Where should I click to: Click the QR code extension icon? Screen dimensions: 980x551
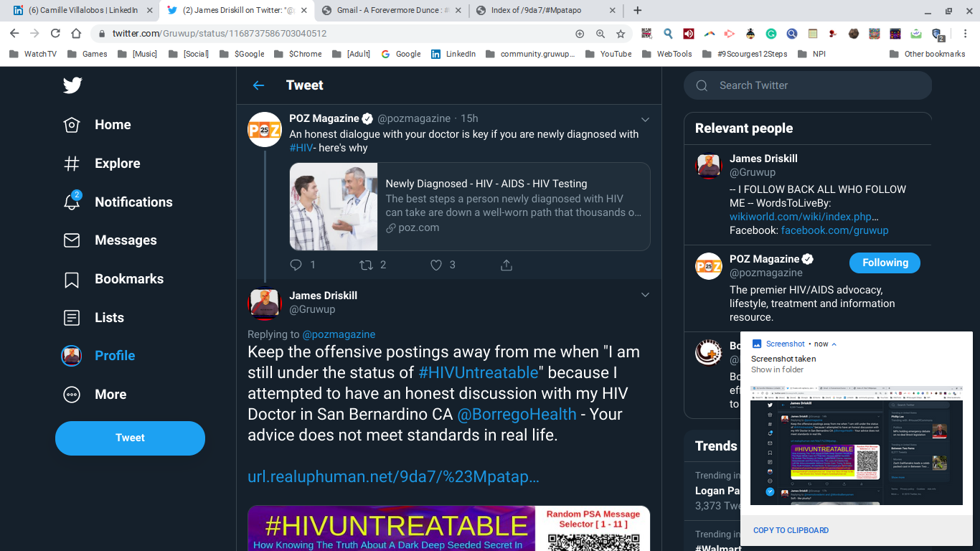(x=646, y=34)
